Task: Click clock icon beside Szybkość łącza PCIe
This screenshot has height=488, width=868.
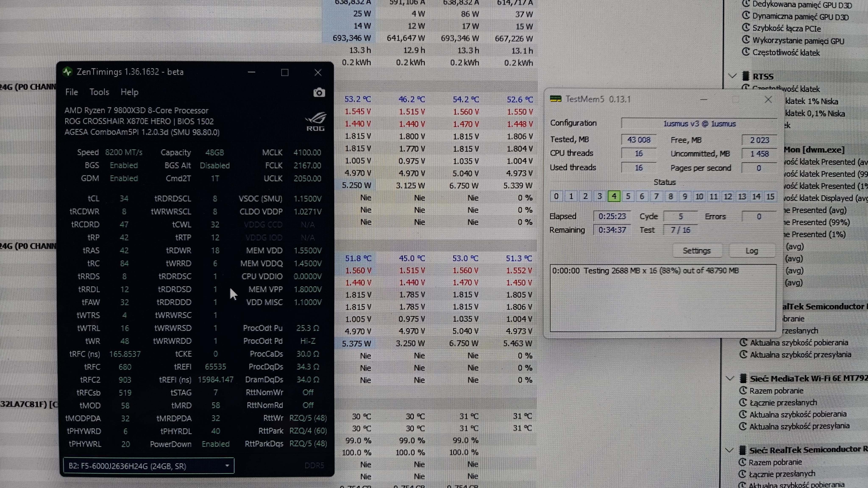Action: 746,28
